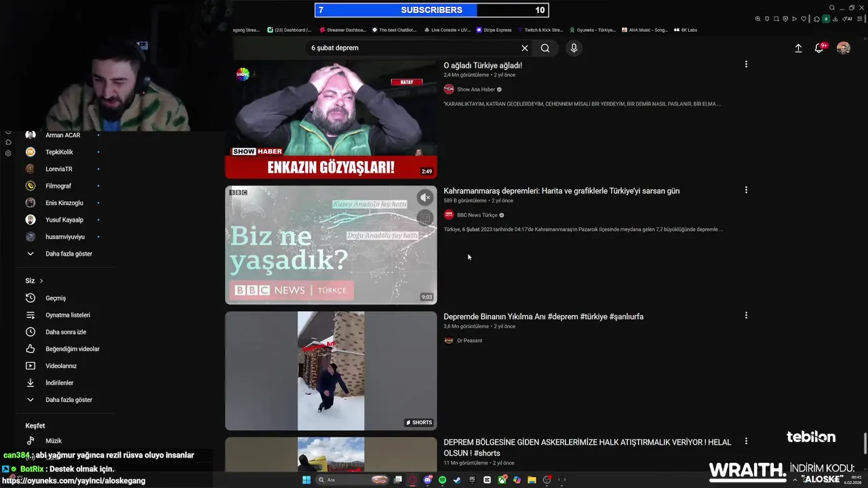
Task: Switch to 'Streamer Dashboa...' browser tab
Action: pos(342,30)
